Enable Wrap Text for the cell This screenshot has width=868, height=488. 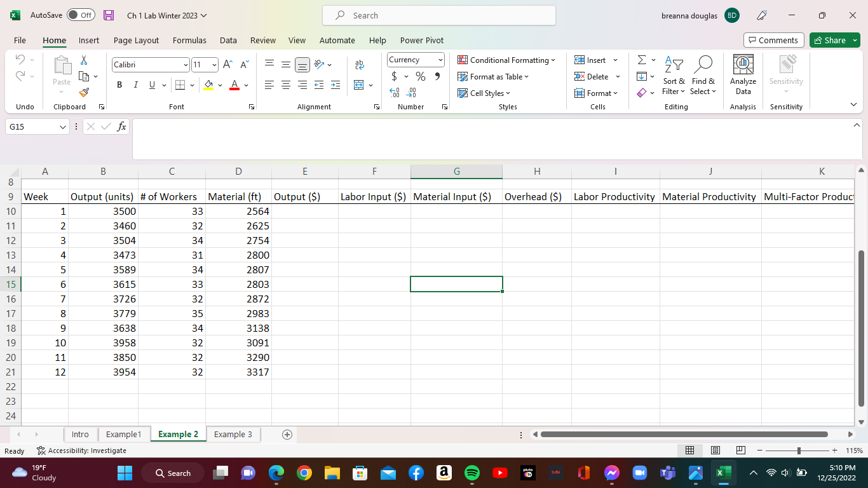pyautogui.click(x=360, y=64)
